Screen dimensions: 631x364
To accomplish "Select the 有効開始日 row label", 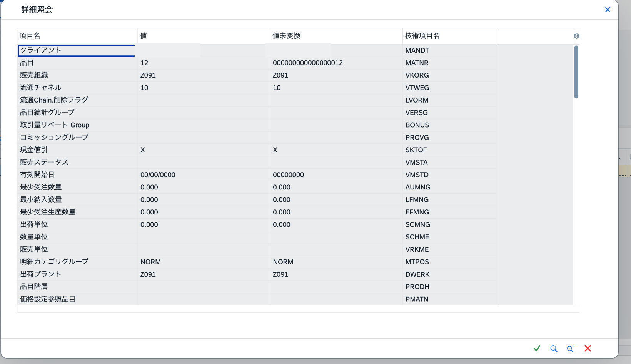I will coord(37,175).
